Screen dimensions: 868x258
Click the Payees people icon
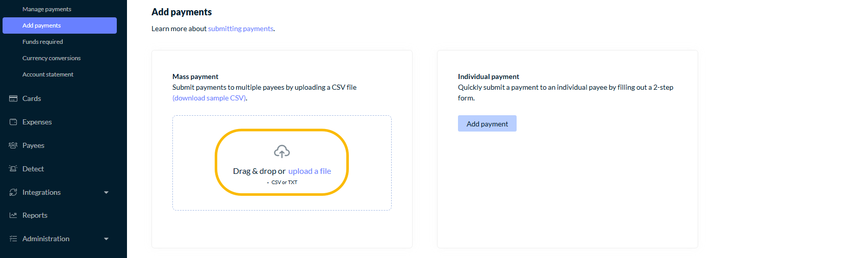tap(13, 145)
